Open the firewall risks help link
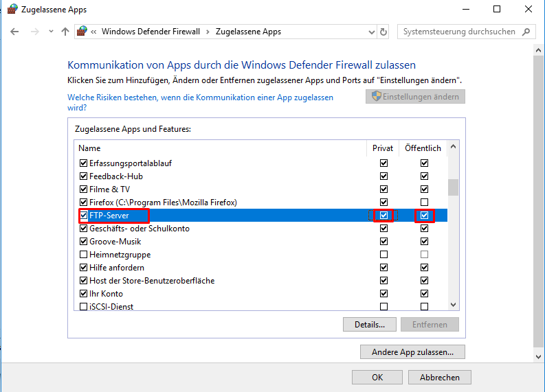 pyautogui.click(x=200, y=102)
